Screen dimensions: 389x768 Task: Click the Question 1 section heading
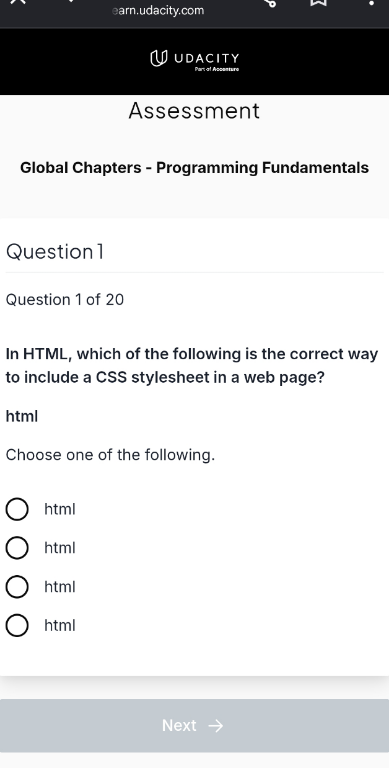(55, 252)
